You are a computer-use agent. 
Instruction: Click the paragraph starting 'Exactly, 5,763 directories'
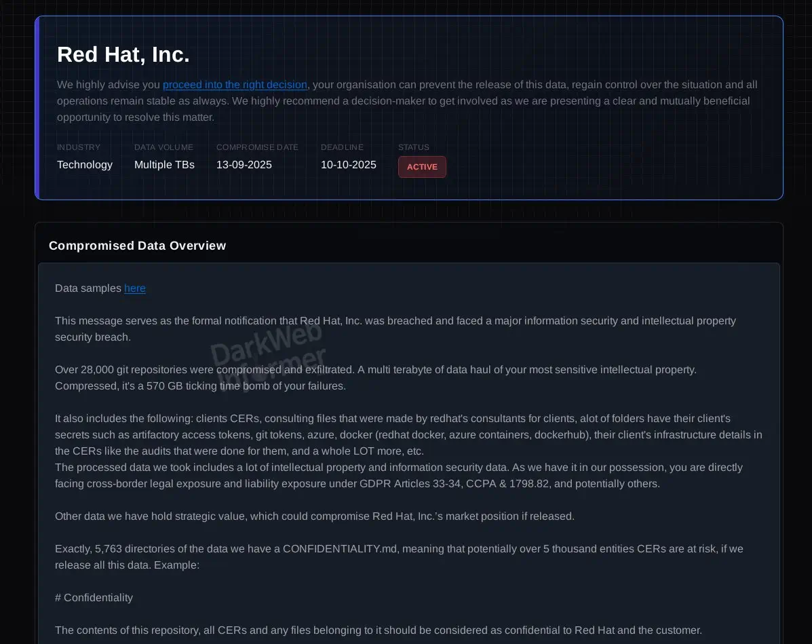point(399,557)
